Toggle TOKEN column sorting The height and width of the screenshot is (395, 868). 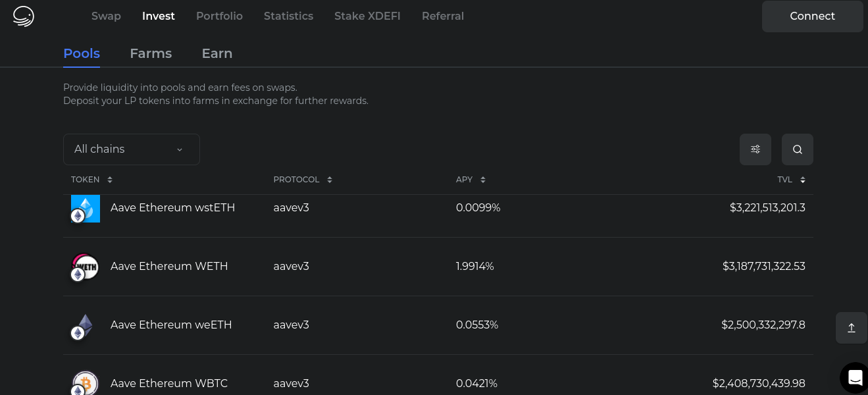click(x=109, y=179)
